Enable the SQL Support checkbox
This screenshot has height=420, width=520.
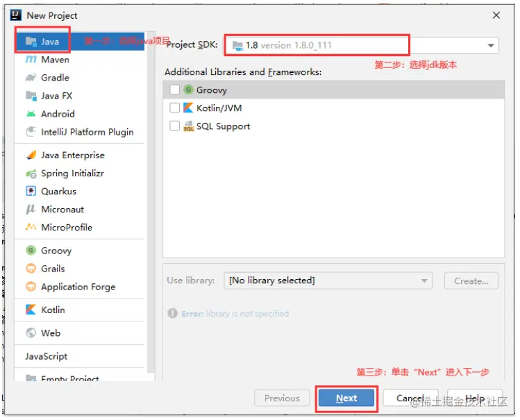174,126
